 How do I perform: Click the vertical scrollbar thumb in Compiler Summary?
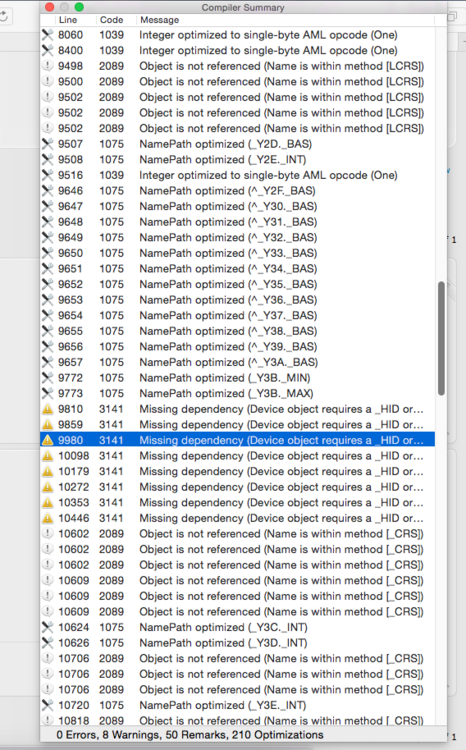point(441,338)
